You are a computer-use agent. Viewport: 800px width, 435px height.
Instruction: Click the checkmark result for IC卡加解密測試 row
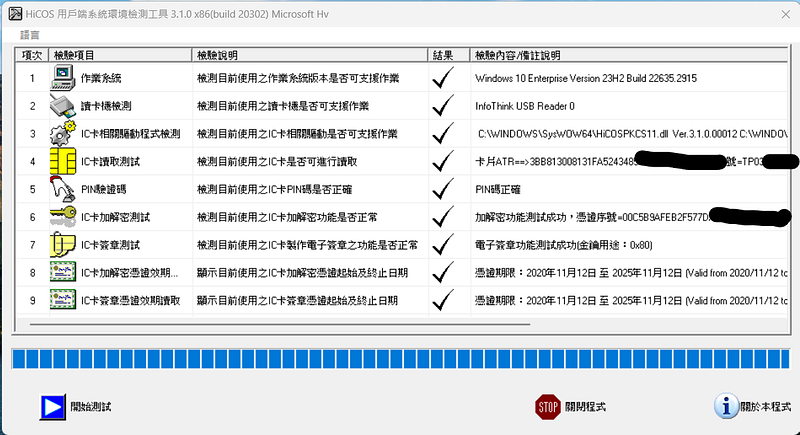pyautogui.click(x=442, y=217)
